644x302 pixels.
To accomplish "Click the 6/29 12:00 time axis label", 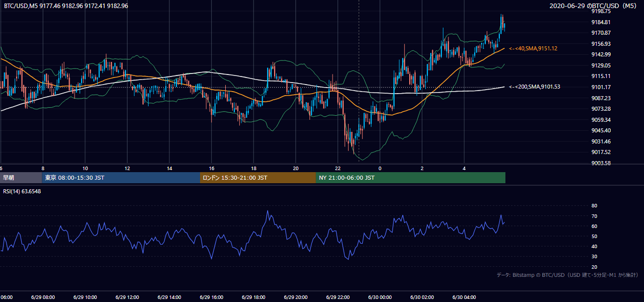I will coord(127,297).
